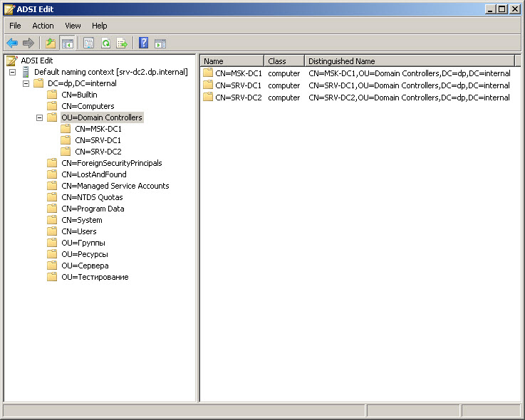Click the computer class cell for CN=SRV-DC2
The width and height of the screenshot is (525, 420).
284,98
